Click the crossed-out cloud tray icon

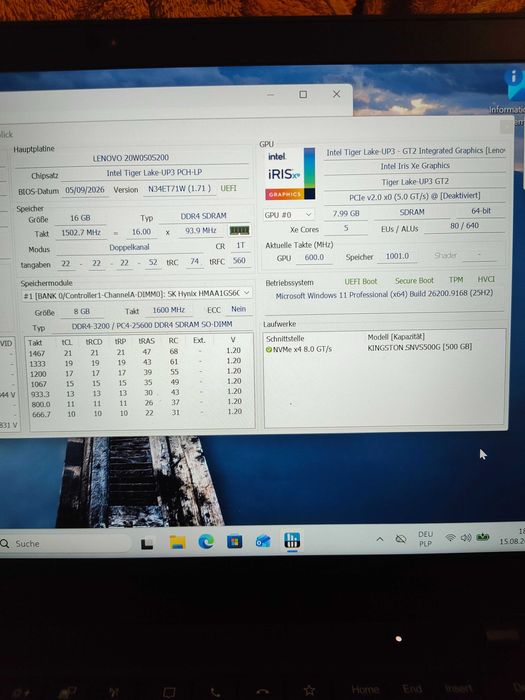401,539
